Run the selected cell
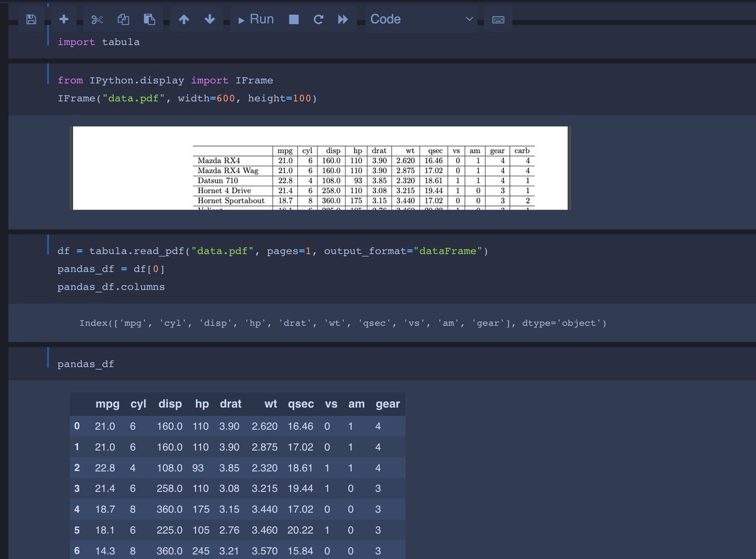756x559 pixels. click(x=256, y=20)
